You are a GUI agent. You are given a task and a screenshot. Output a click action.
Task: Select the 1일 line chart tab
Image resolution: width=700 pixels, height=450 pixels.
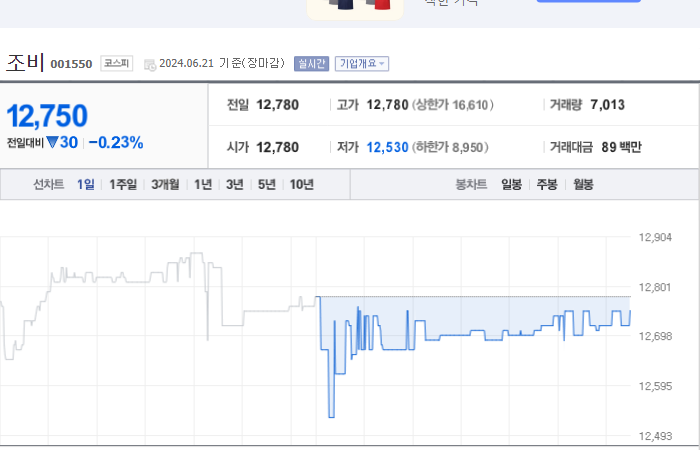click(x=86, y=184)
